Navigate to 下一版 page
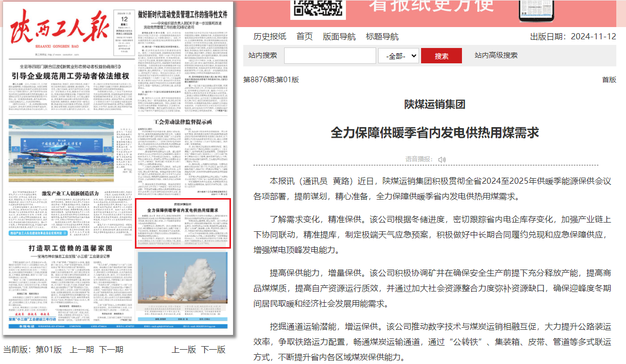626x364 pixels. click(x=213, y=349)
